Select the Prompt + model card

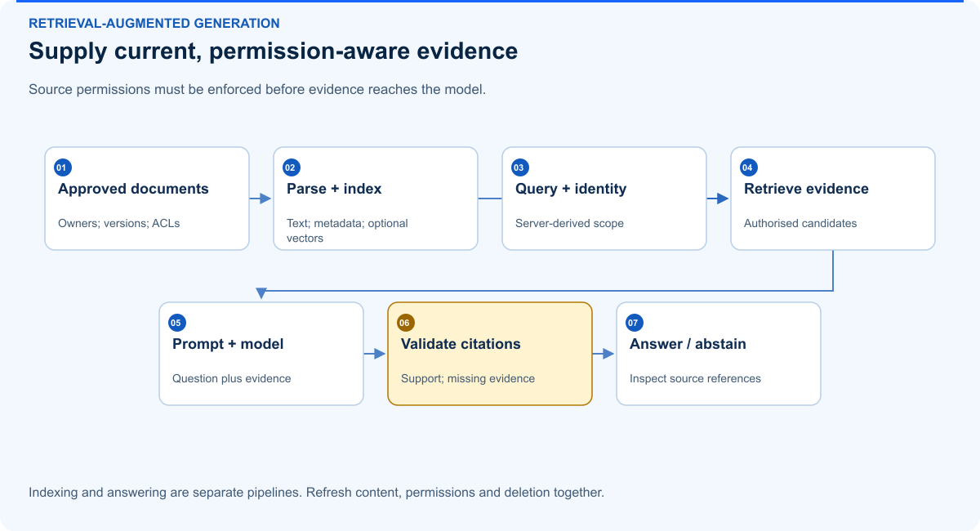pos(261,354)
